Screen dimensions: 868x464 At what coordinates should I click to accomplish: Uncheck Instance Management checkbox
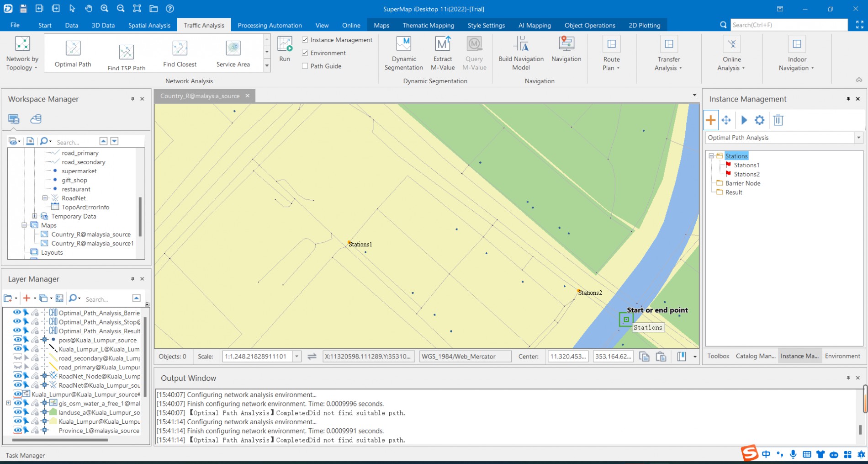tap(305, 40)
